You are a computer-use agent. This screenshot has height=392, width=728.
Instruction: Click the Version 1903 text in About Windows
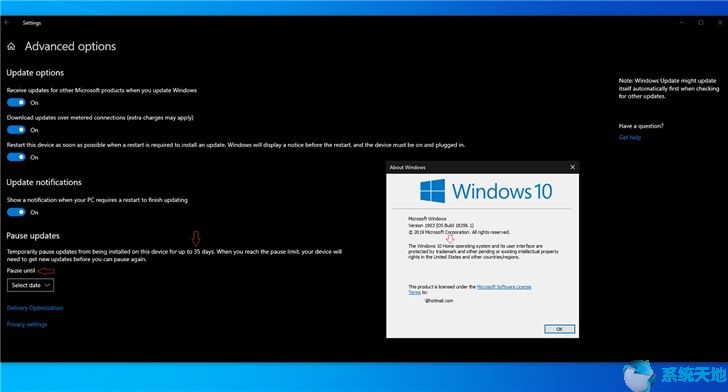click(441, 225)
